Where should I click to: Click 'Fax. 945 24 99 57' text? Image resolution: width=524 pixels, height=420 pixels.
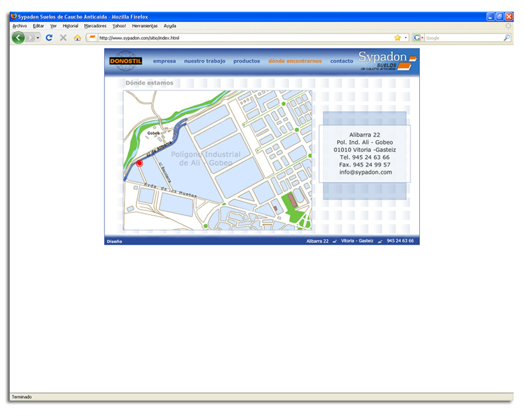point(365,165)
